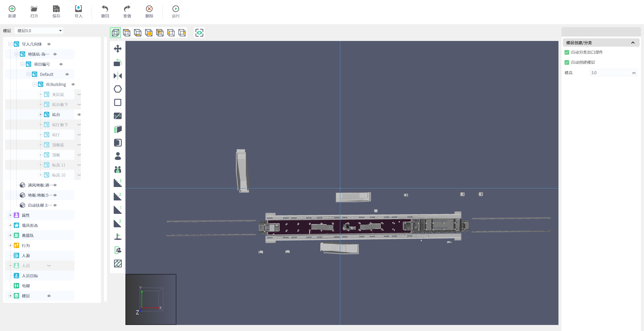This screenshot has width=644, height=331.
Task: Expand the 属性 tree node
Action: coord(10,216)
